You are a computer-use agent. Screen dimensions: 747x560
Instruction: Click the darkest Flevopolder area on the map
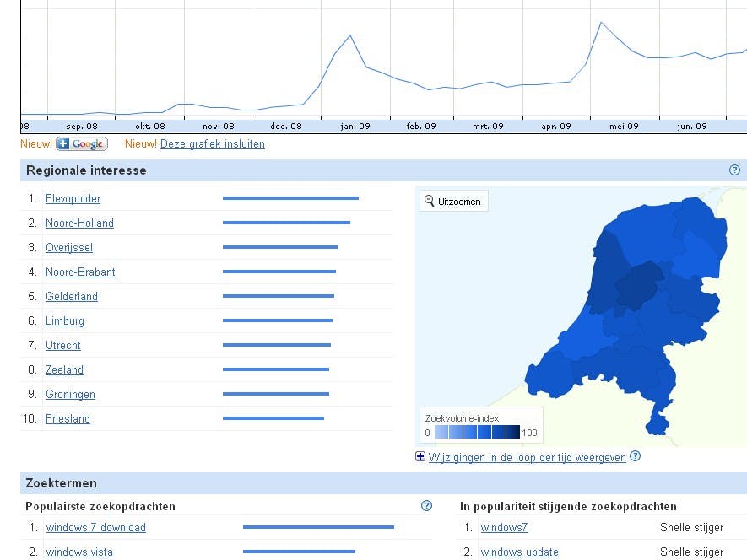tap(636, 286)
